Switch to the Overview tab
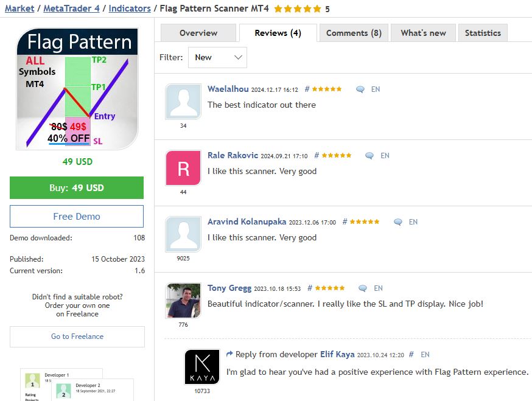532x401 pixels. point(198,33)
